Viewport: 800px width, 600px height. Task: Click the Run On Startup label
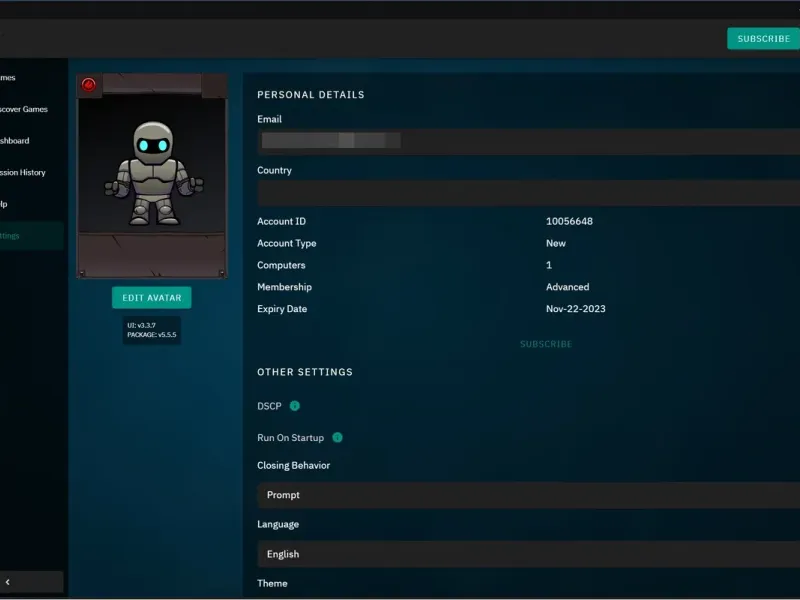click(290, 438)
